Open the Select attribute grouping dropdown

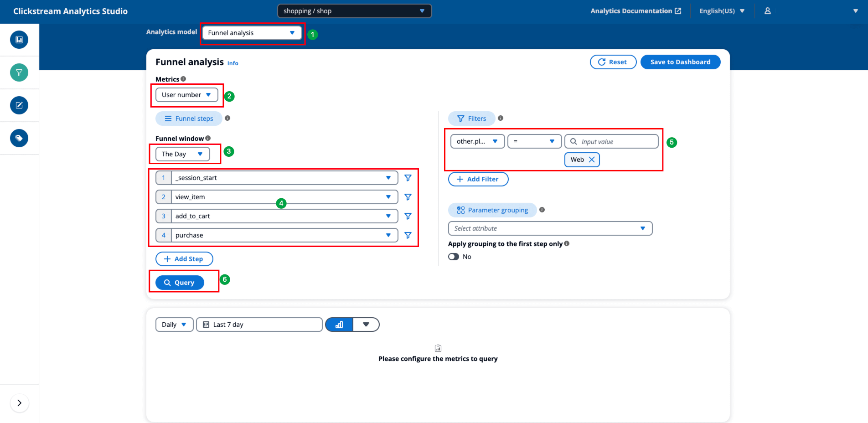click(550, 228)
